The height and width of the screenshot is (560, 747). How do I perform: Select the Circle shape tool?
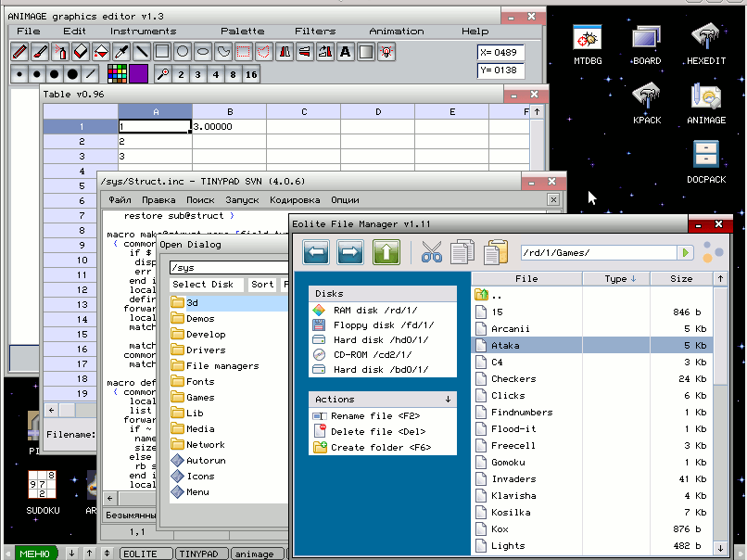[183, 52]
